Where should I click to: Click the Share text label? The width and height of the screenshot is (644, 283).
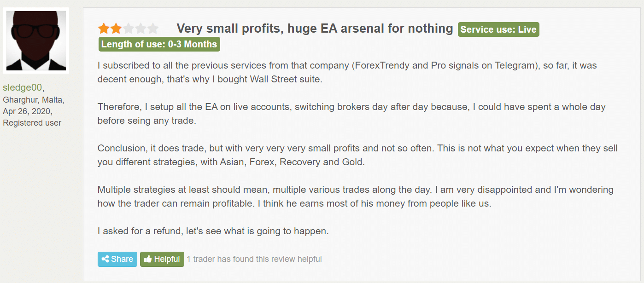(122, 259)
